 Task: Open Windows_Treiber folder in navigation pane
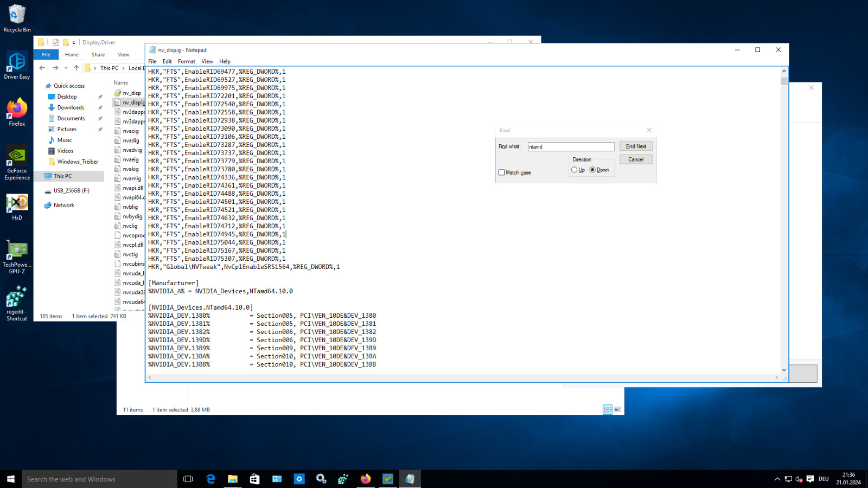(x=78, y=162)
